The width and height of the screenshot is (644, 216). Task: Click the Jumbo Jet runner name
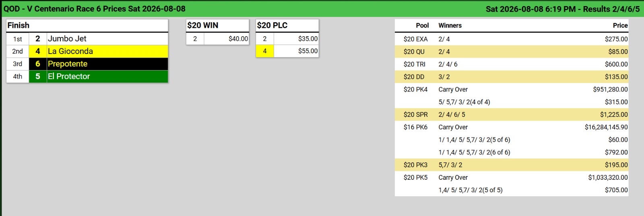pyautogui.click(x=67, y=39)
